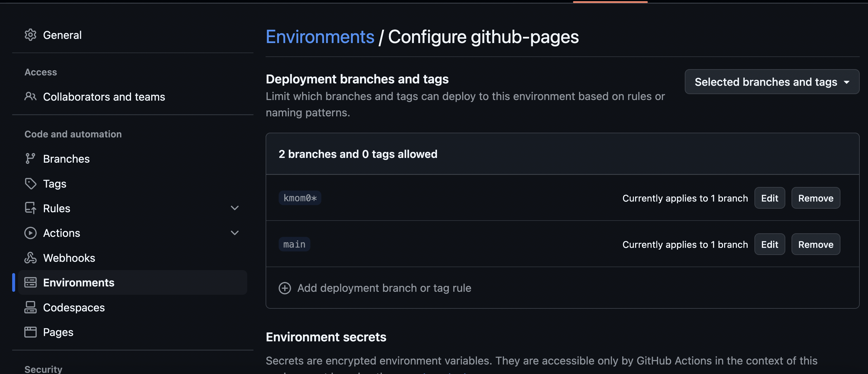The width and height of the screenshot is (868, 374).
Task: Expand the Actions section chevron
Action: pos(235,233)
